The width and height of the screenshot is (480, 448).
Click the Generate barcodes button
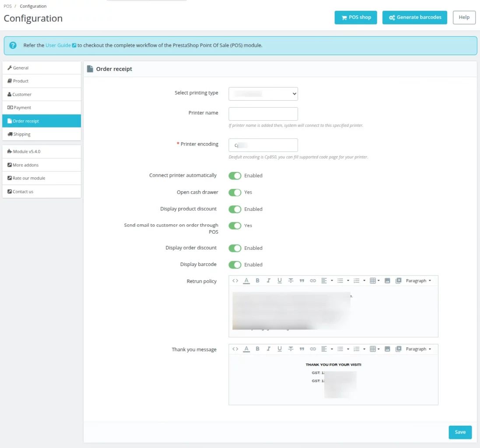click(x=414, y=17)
